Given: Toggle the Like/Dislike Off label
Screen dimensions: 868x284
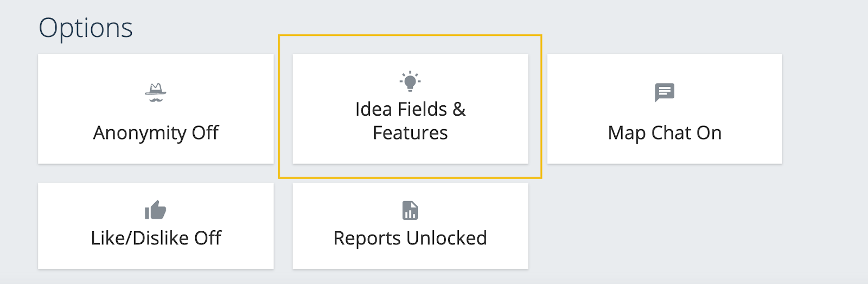Looking at the screenshot, I should click(x=156, y=238).
